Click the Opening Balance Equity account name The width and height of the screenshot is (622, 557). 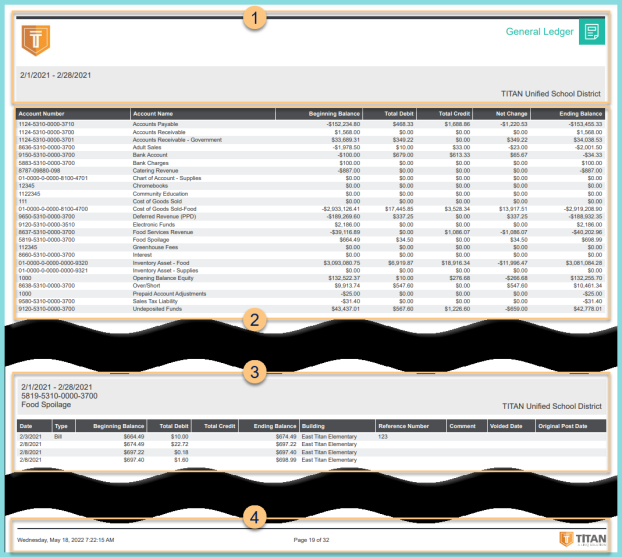pyautogui.click(x=163, y=278)
